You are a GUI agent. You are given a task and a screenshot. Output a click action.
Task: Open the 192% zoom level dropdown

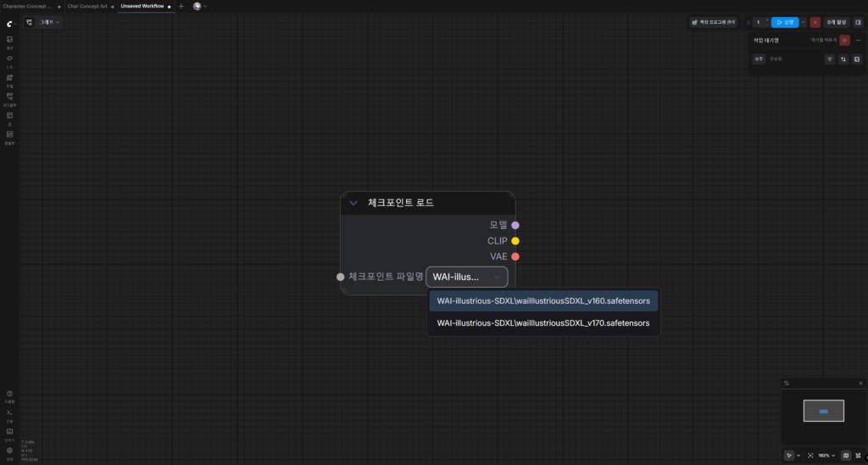tap(826, 456)
